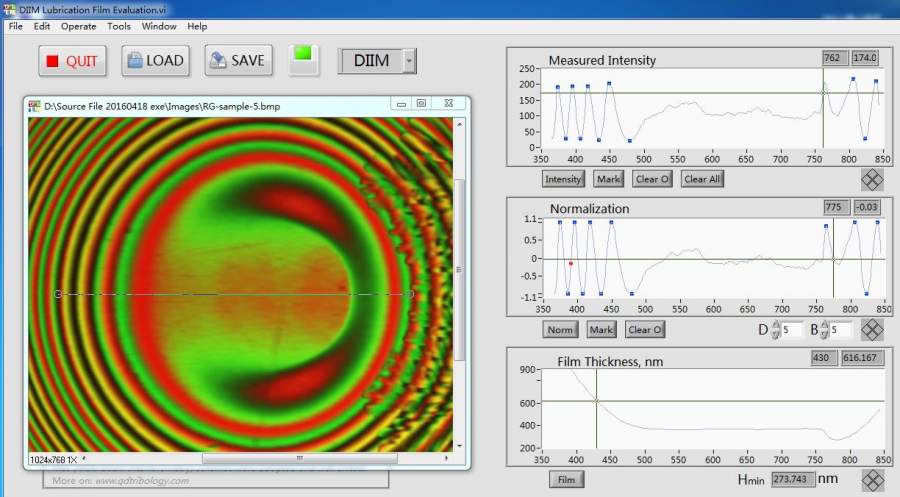Open the DIIM mode dropdown

point(408,61)
